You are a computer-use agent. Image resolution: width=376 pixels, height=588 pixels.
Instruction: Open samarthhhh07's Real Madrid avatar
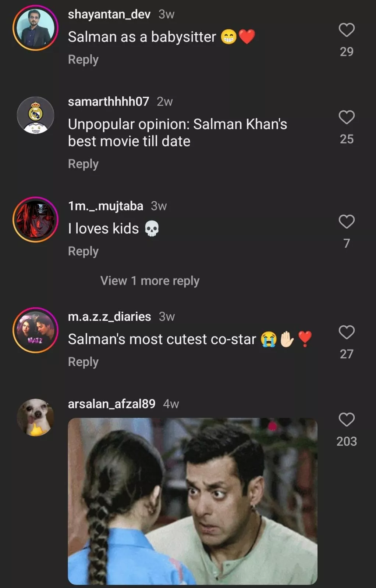click(x=36, y=115)
